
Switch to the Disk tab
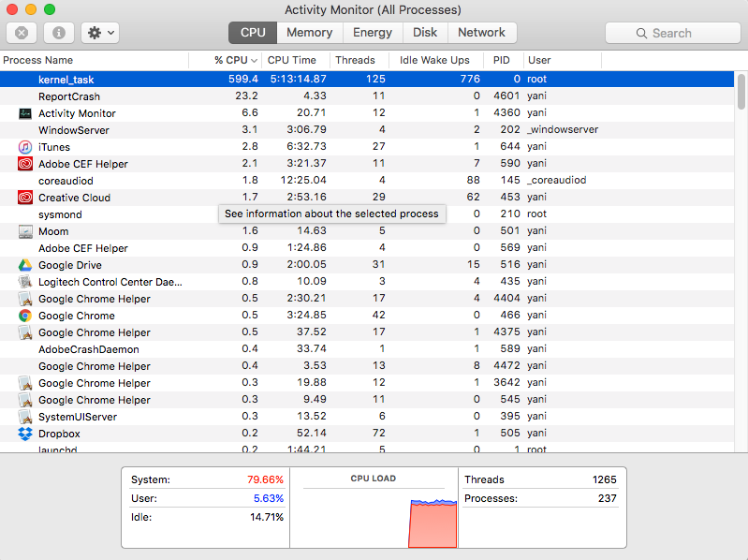coord(425,33)
